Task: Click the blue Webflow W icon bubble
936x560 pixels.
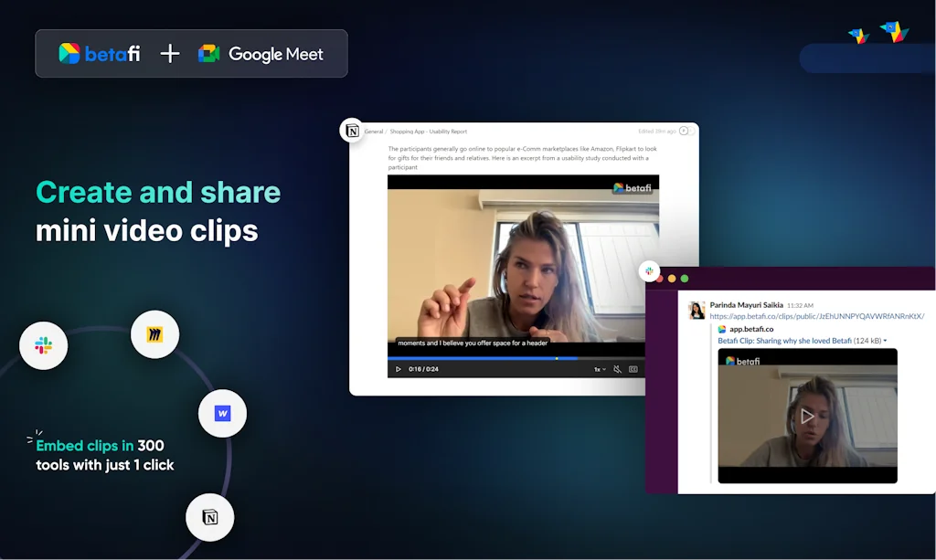Action: pyautogui.click(x=222, y=413)
